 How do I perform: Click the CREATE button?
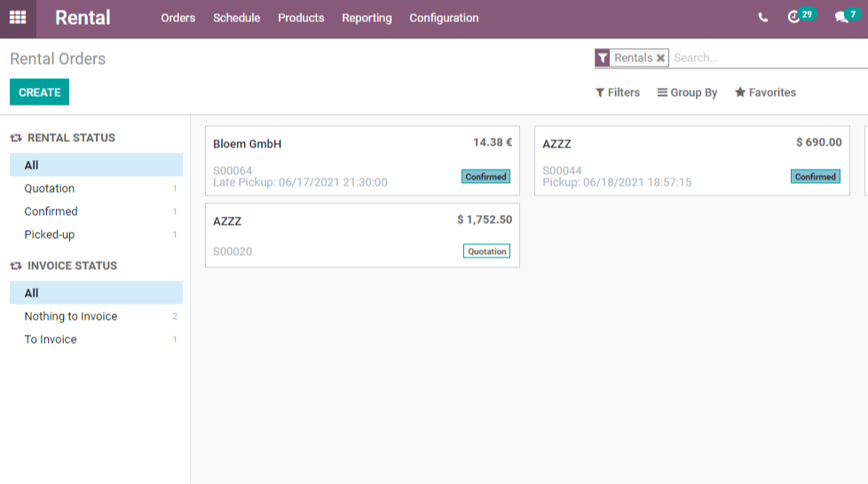coord(39,92)
